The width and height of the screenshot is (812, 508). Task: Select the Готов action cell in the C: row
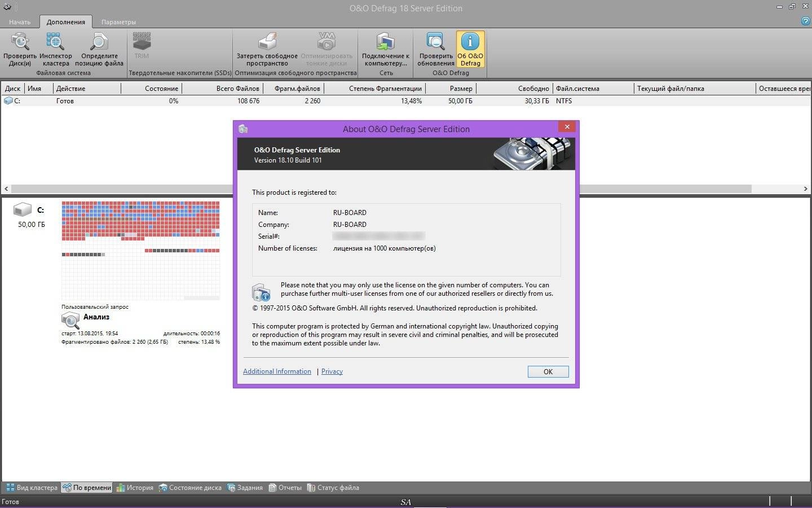click(65, 101)
